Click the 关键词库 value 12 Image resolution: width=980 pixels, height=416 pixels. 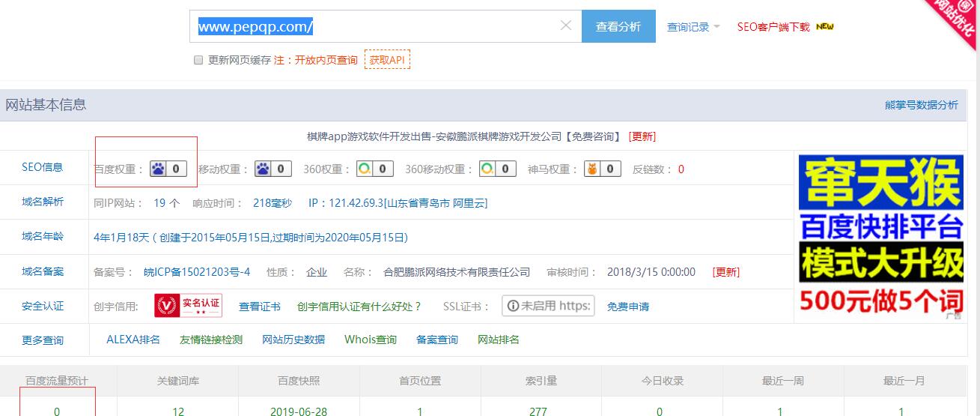click(177, 412)
